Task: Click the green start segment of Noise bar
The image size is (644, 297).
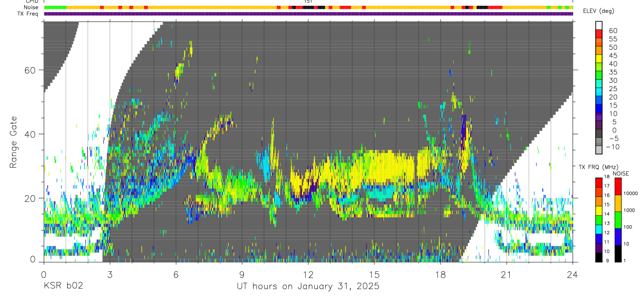Action: pyautogui.click(x=55, y=7)
